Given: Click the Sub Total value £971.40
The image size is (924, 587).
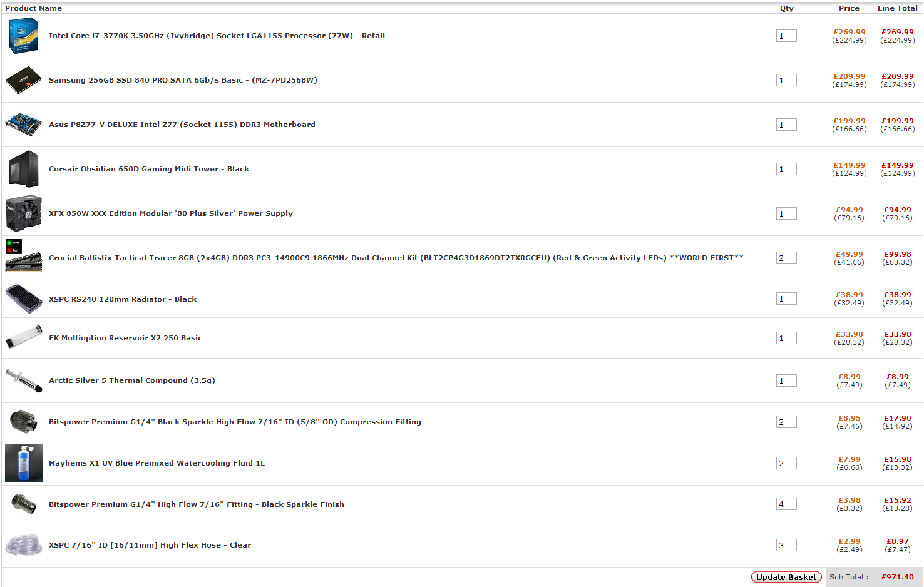Looking at the screenshot, I should (898, 577).
